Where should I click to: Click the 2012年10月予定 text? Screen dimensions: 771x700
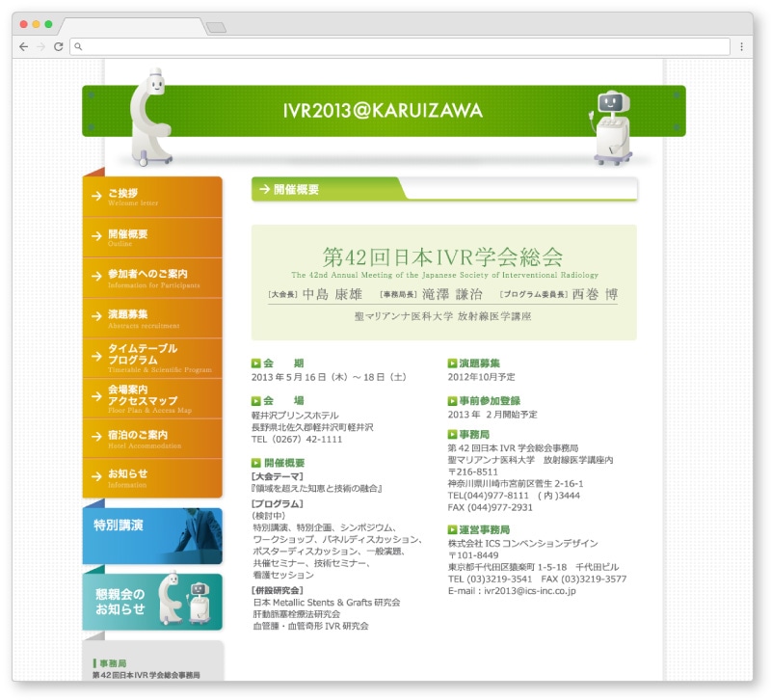[481, 377]
